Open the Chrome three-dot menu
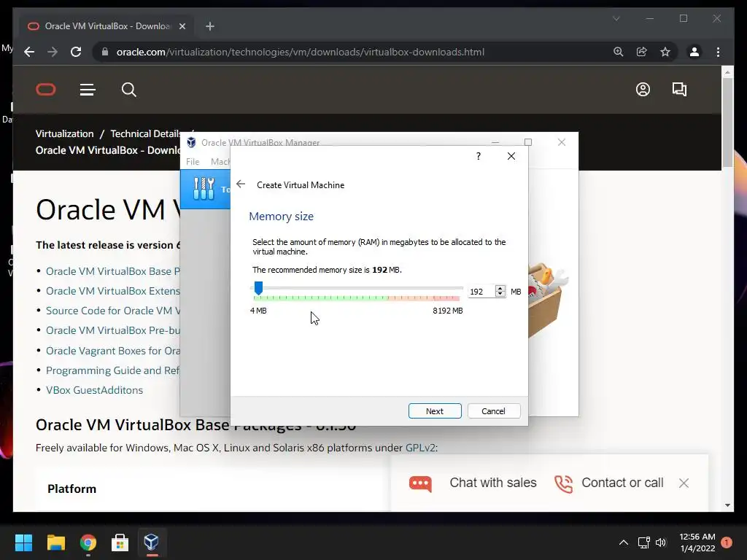The width and height of the screenshot is (747, 560). point(718,52)
